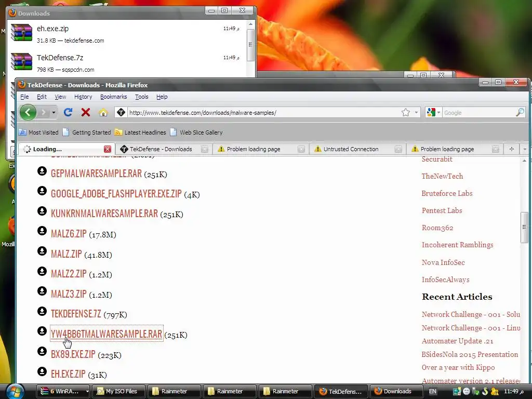Screen dimensions: 532x399
Task: Open a new tab with plus button
Action: (x=512, y=149)
